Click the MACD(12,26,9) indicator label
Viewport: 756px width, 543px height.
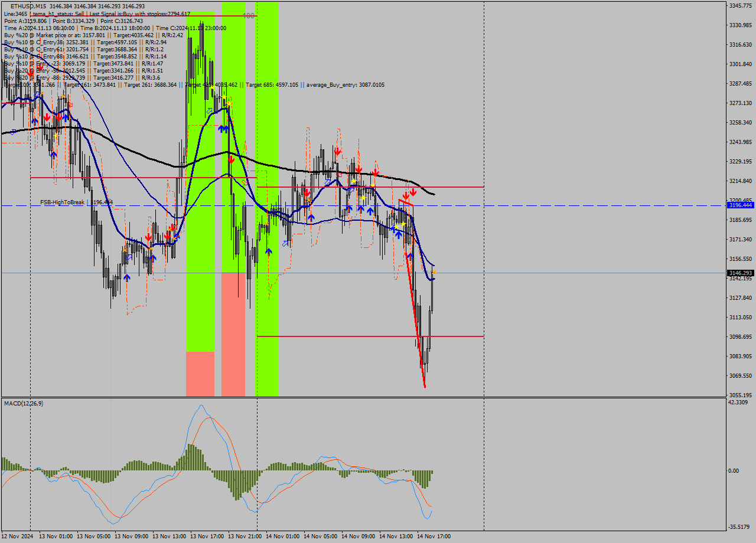[x=24, y=403]
